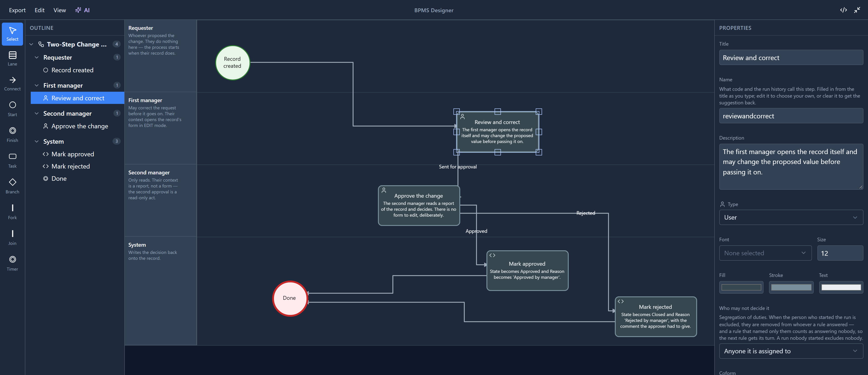This screenshot has width=868, height=375.
Task: Select the Finish event tool
Action: point(12,135)
